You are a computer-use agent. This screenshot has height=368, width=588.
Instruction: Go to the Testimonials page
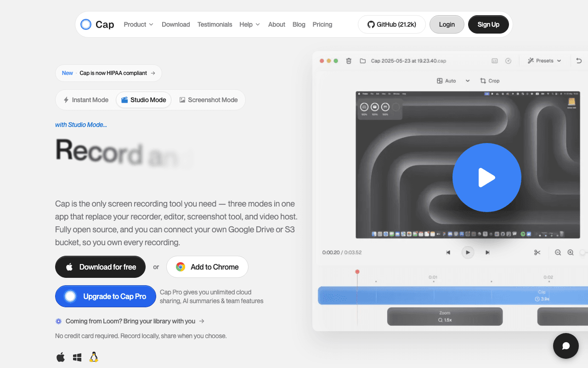(x=215, y=24)
